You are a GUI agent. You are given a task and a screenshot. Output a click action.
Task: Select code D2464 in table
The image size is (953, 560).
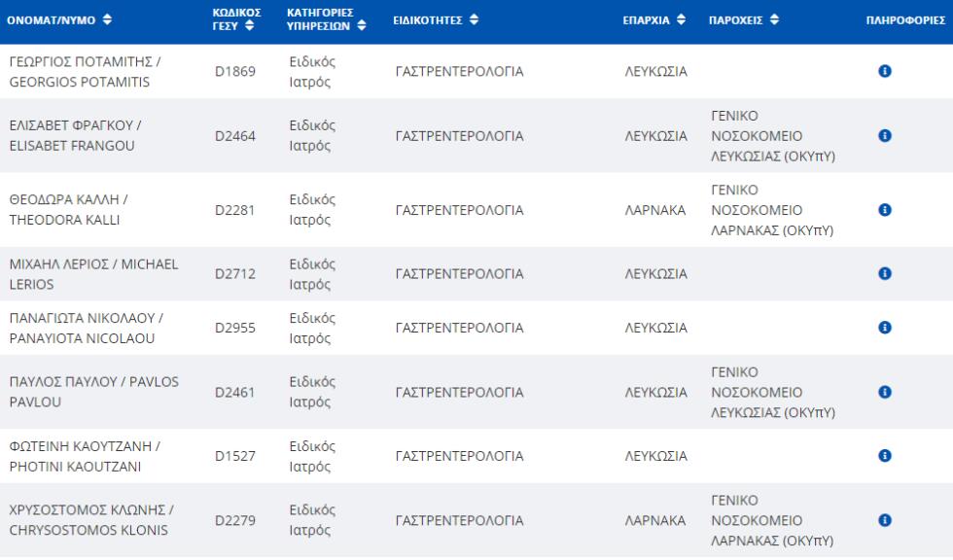(235, 136)
